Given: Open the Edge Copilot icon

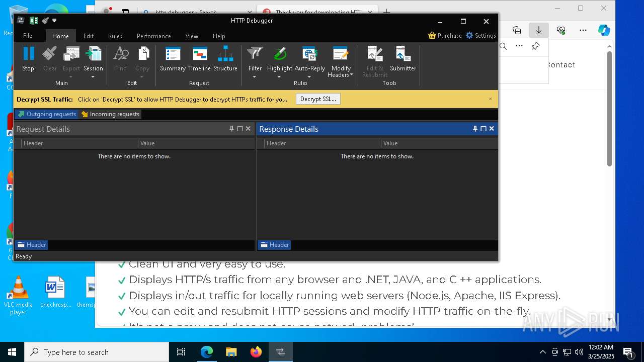Looking at the screenshot, I should click(x=604, y=30).
